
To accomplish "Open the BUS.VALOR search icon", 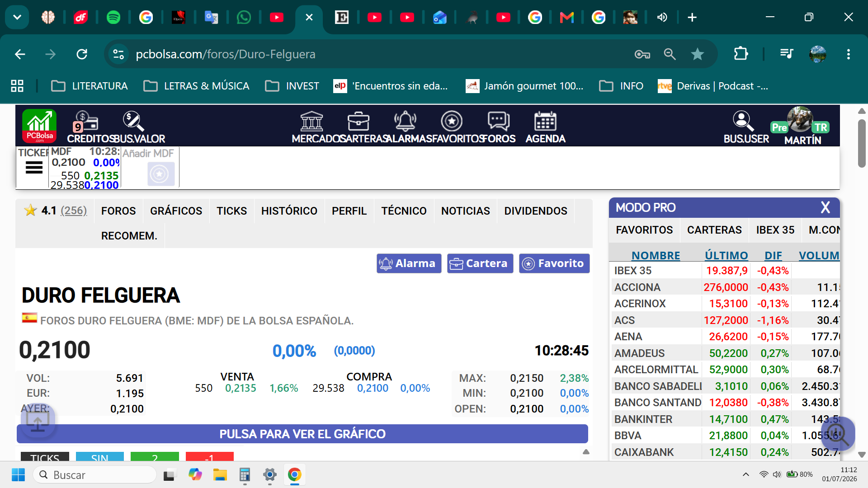I will [133, 121].
